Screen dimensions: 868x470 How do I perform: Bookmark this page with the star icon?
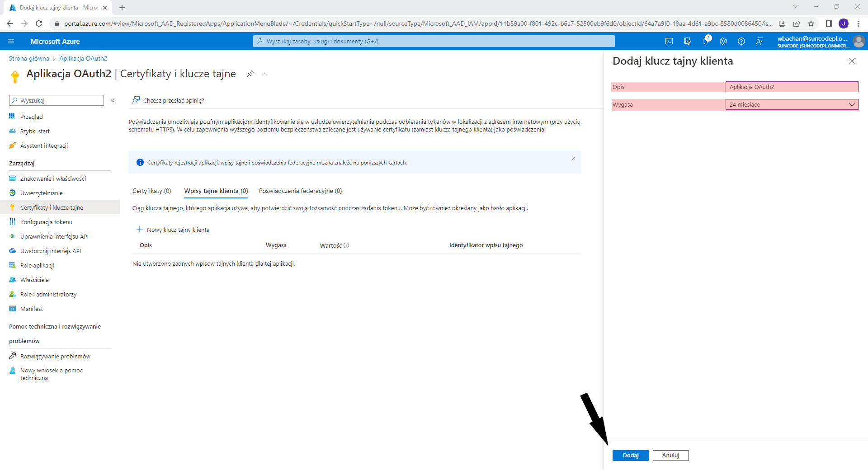[x=811, y=23]
